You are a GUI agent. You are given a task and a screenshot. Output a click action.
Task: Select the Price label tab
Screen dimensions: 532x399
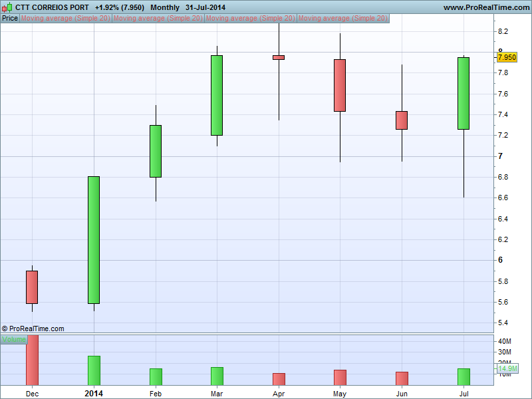pos(10,19)
